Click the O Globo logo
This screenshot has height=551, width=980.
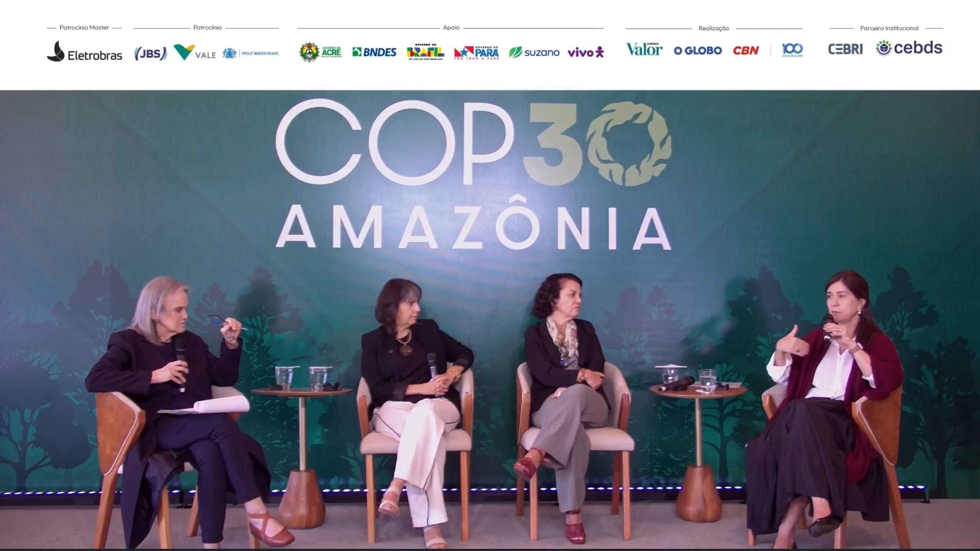(x=698, y=50)
